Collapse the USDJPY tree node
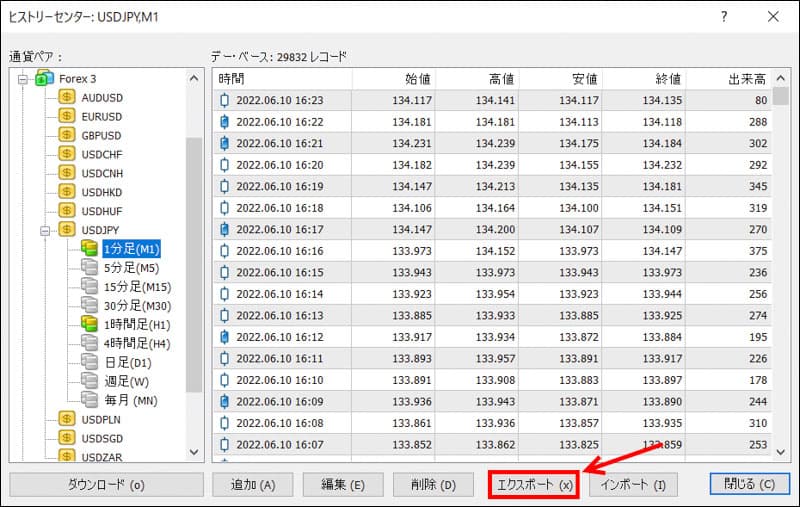 pos(44,230)
